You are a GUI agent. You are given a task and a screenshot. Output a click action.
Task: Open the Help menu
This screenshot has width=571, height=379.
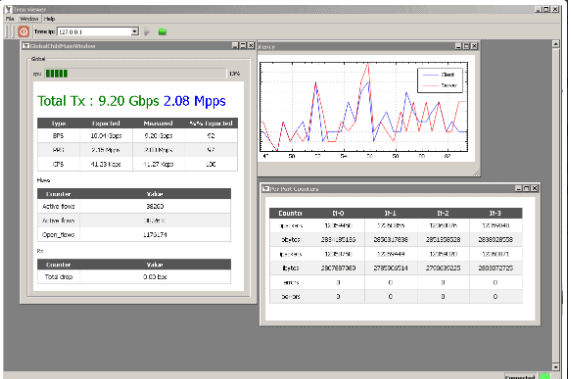pyautogui.click(x=49, y=19)
